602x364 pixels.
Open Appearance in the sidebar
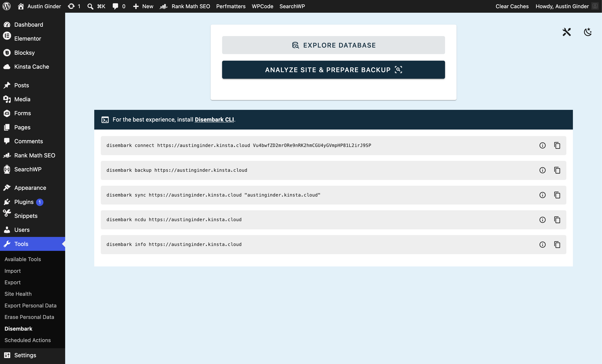pyautogui.click(x=33, y=188)
